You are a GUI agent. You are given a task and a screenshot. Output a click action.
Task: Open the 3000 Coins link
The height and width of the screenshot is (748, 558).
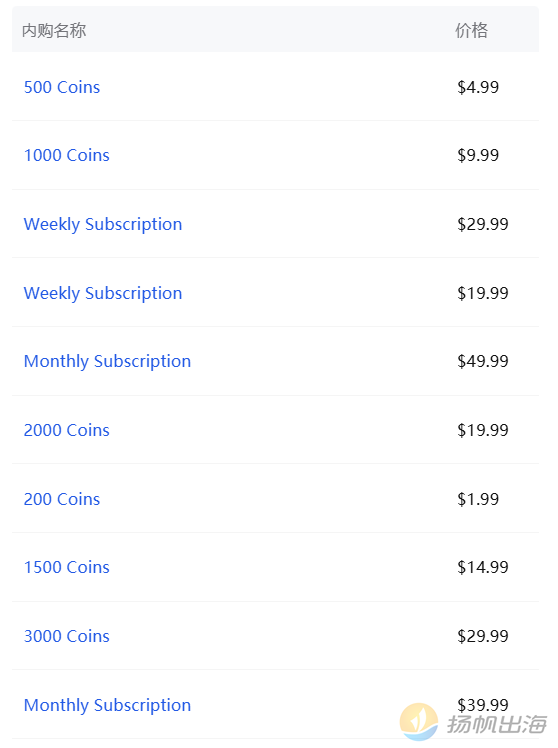67,636
